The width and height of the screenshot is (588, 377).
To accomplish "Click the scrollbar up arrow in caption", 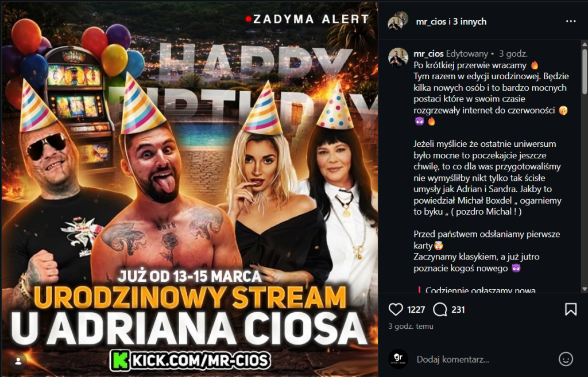I will [585, 45].
